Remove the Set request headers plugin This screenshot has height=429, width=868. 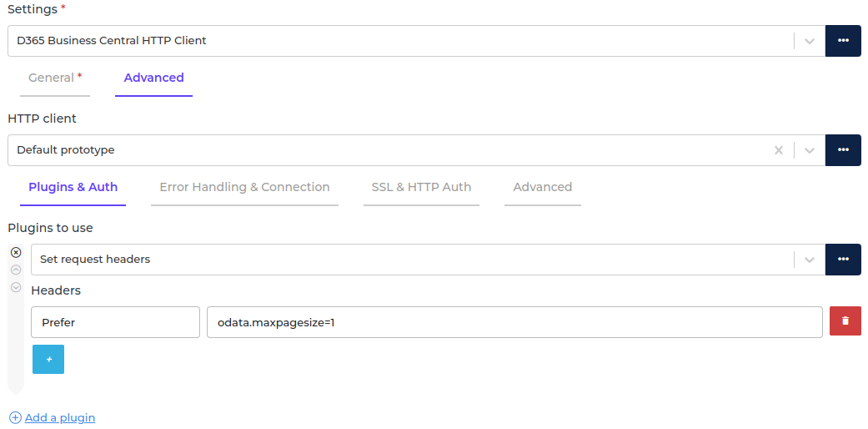pos(16,252)
